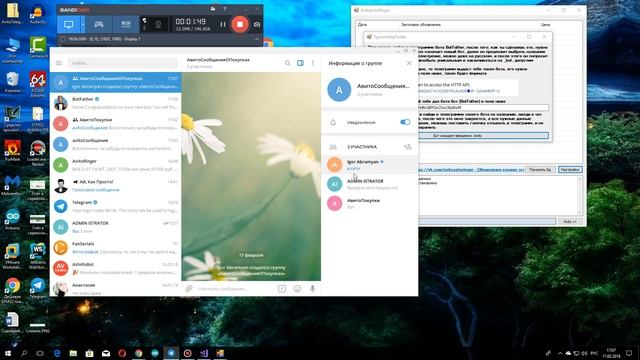Open Task View on taskbar
The height and width of the screenshot is (360, 640).
[x=40, y=353]
